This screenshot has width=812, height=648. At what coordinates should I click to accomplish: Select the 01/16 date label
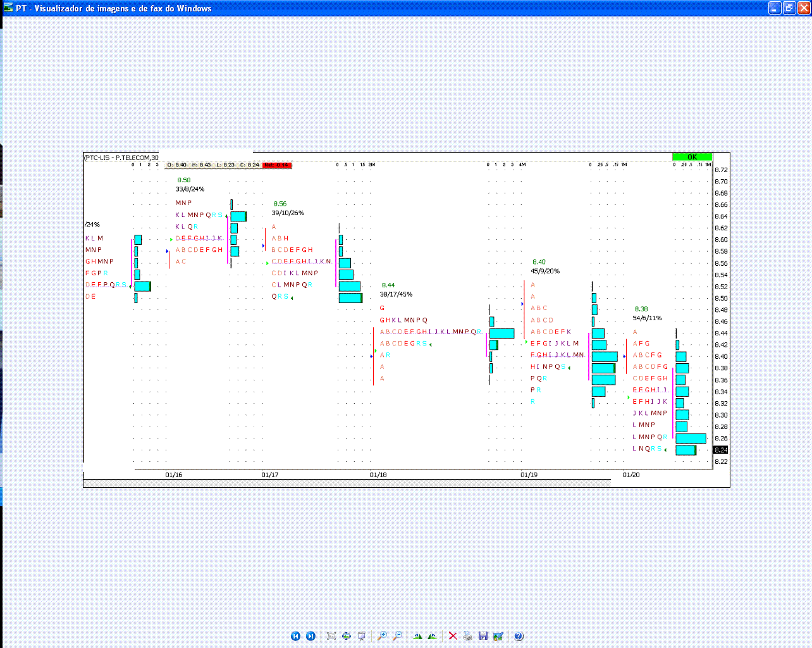(174, 475)
